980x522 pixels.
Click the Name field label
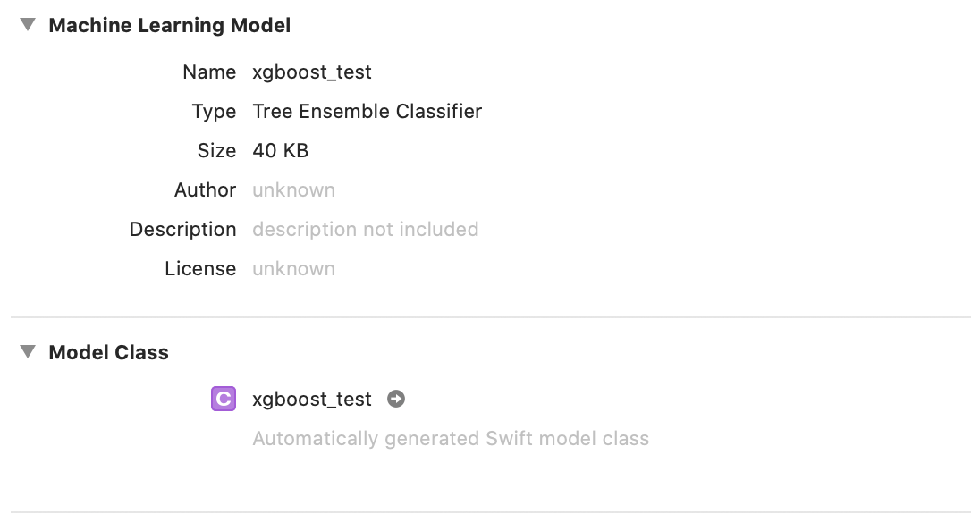209,72
